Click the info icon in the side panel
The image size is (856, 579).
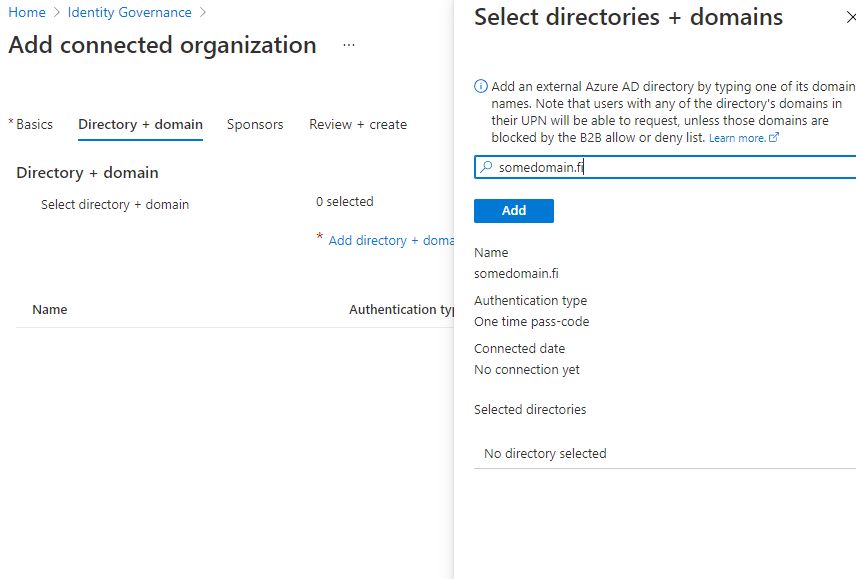[481, 87]
